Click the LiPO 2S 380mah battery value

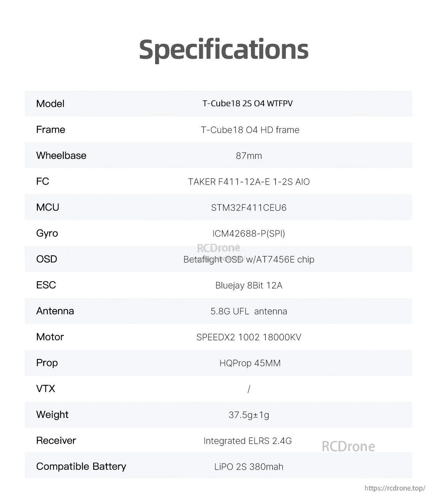(x=249, y=467)
